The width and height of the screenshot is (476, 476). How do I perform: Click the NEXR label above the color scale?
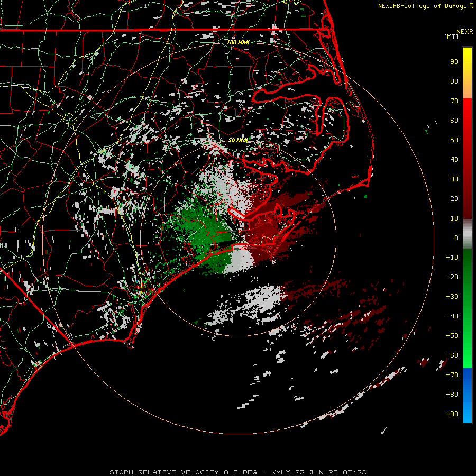coord(465,32)
